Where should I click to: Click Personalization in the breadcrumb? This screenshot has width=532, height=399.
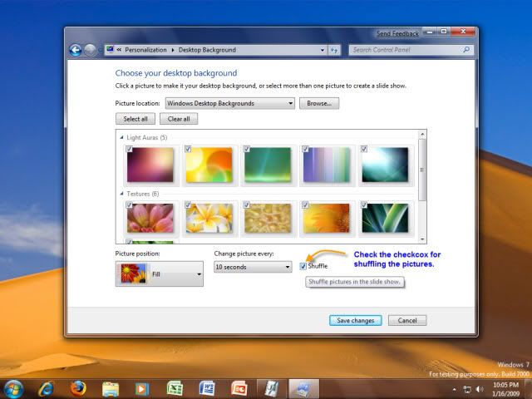pos(145,50)
